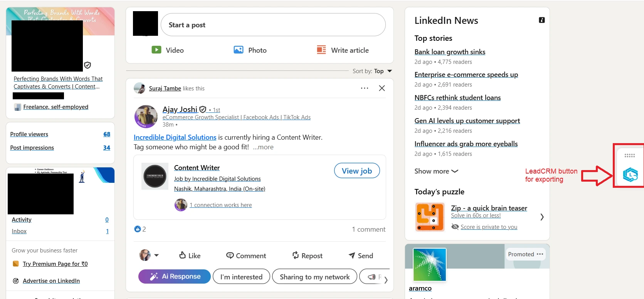Click the Zip puzzle game thumbnail
Viewport: 644px width, 299px height.
point(430,217)
